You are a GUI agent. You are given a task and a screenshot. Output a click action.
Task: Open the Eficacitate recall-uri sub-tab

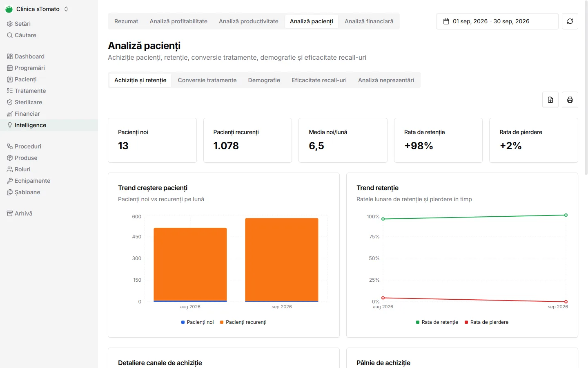[319, 80]
